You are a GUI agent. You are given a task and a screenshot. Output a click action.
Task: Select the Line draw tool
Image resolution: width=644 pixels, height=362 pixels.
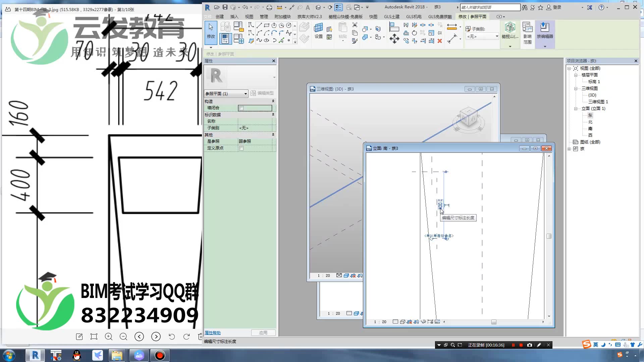[259, 25]
